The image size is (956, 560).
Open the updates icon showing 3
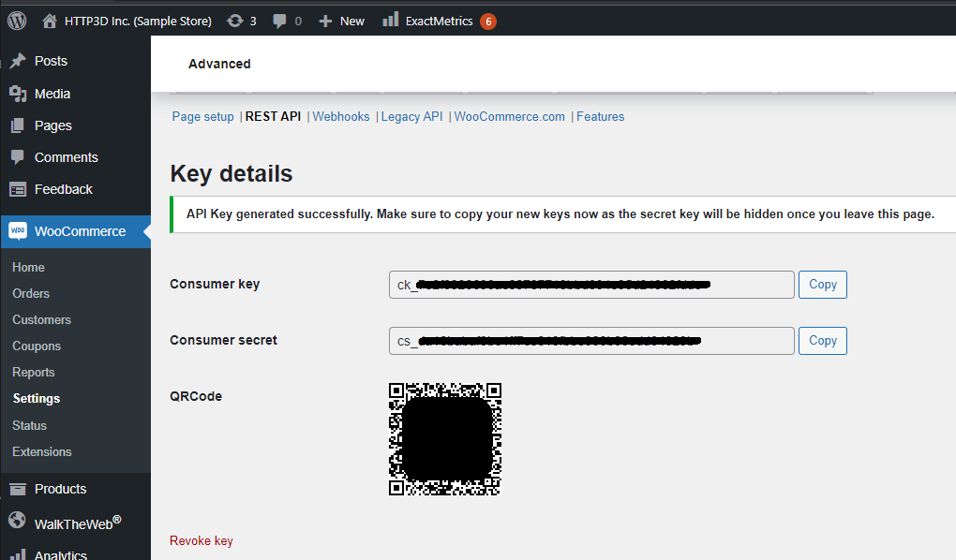click(234, 21)
